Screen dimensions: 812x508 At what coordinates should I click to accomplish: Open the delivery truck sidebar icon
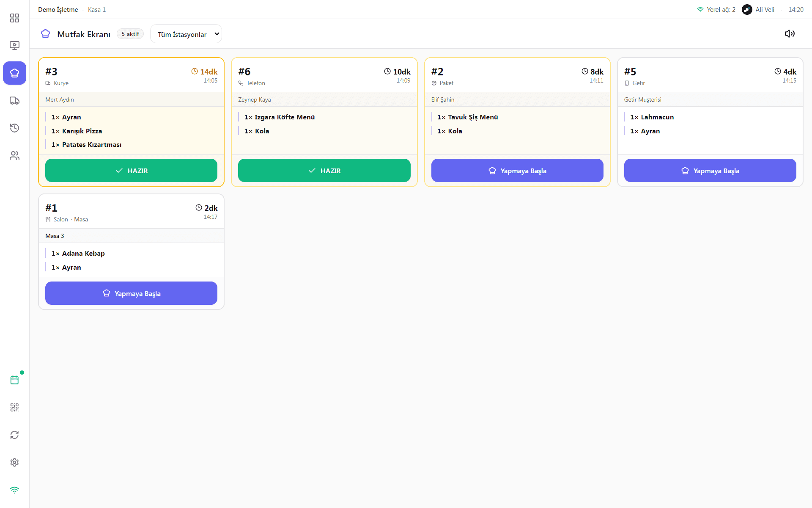[x=14, y=100]
